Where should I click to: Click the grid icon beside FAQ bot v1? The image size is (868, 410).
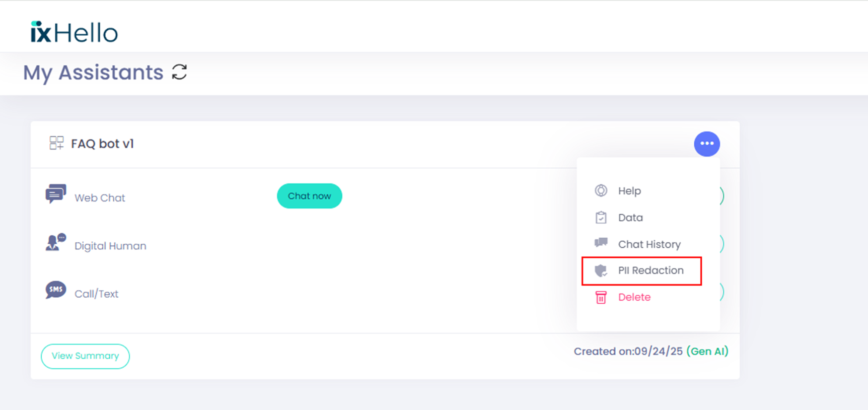point(56,143)
